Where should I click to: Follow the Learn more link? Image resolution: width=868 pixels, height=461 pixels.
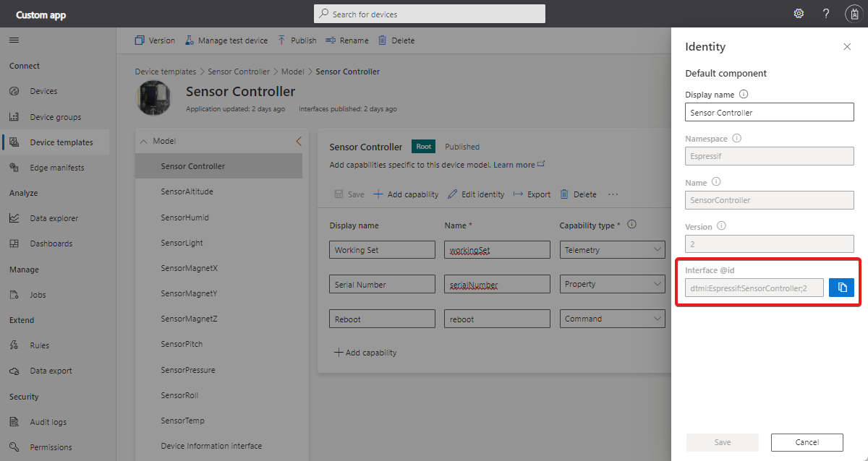click(519, 165)
